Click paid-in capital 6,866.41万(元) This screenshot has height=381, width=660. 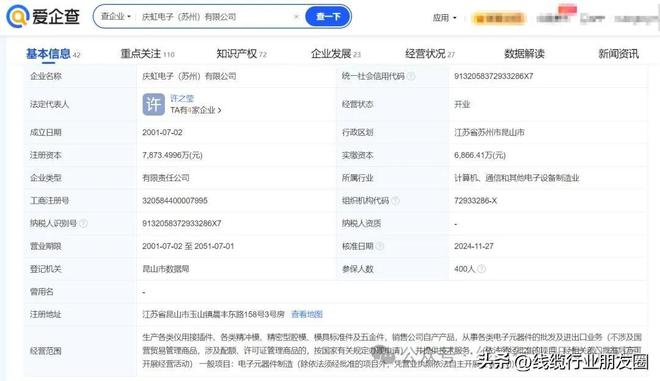click(480, 155)
